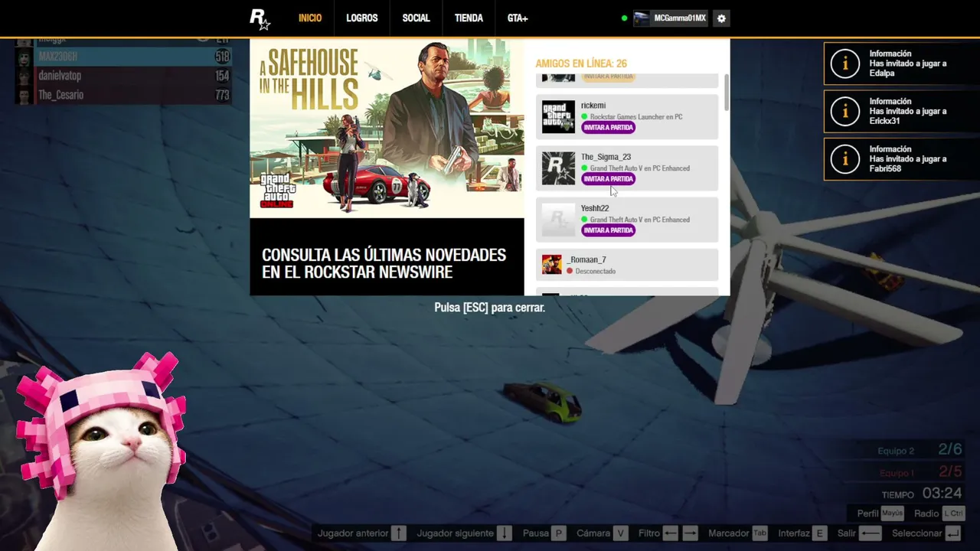This screenshot has height=551, width=980.
Task: Click _Romaan_7's avatar picture
Action: tap(552, 265)
